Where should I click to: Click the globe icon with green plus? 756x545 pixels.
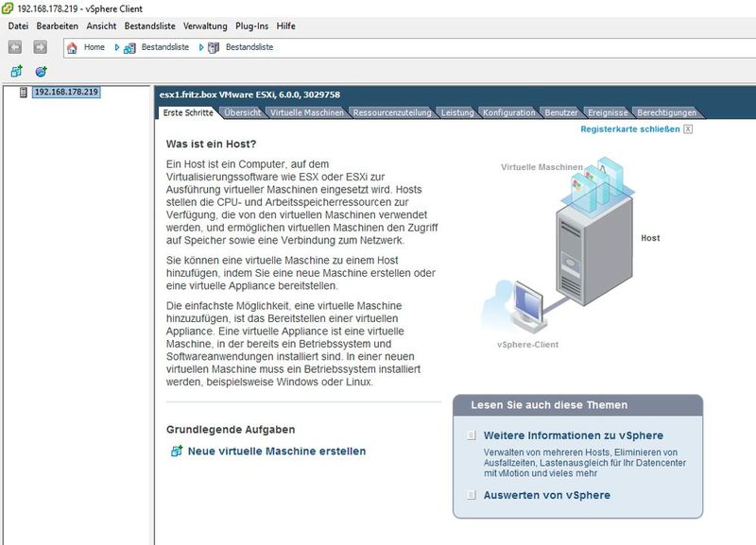[x=40, y=71]
